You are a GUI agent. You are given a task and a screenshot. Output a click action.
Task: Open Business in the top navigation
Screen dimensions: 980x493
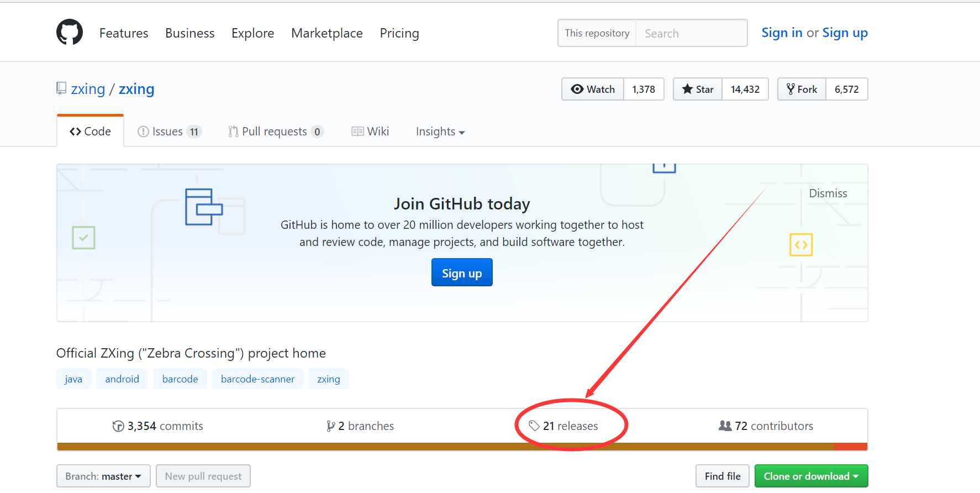click(x=189, y=33)
